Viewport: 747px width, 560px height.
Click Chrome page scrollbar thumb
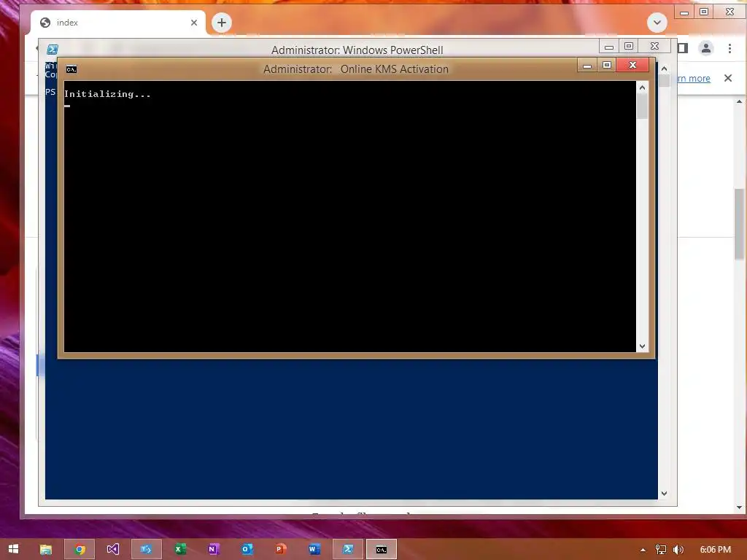[739, 224]
